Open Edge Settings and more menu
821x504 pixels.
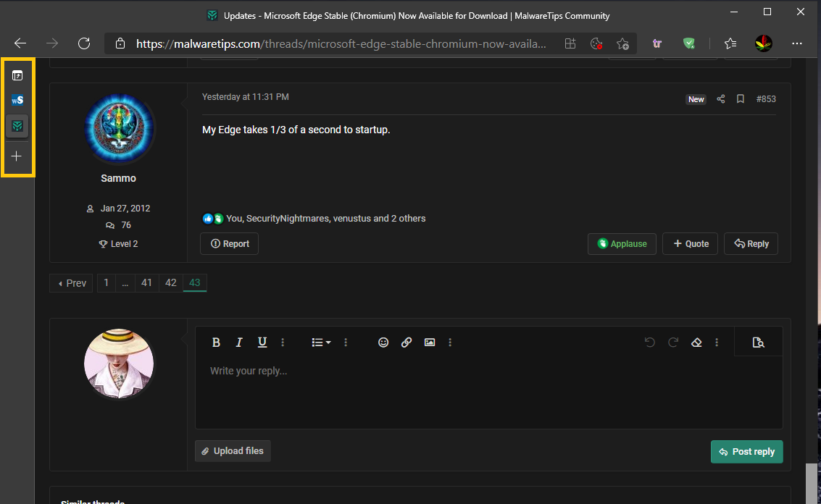click(797, 43)
